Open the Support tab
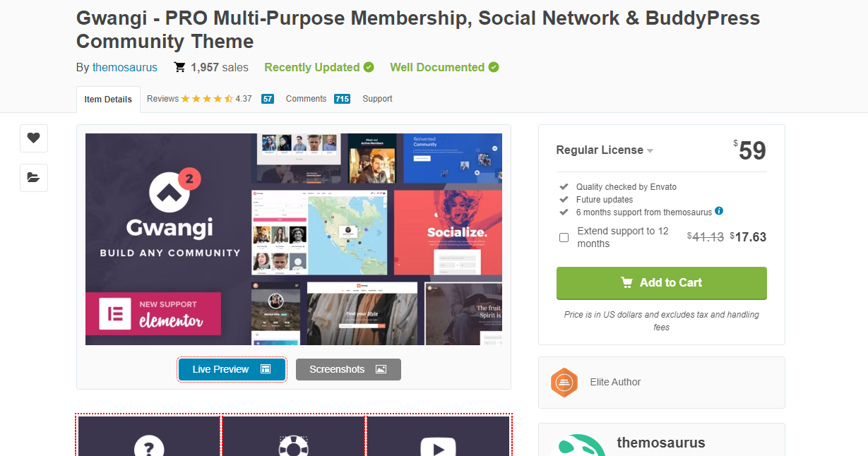The image size is (868, 456). [x=377, y=99]
